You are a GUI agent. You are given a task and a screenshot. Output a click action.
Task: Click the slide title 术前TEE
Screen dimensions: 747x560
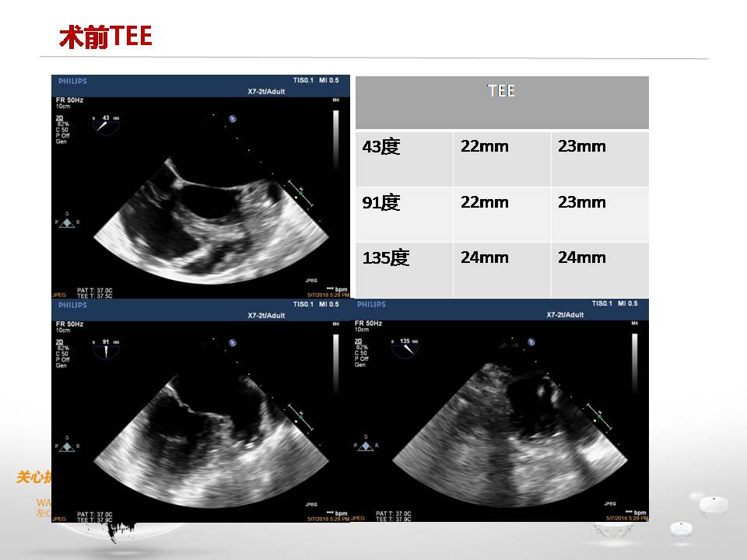(106, 37)
